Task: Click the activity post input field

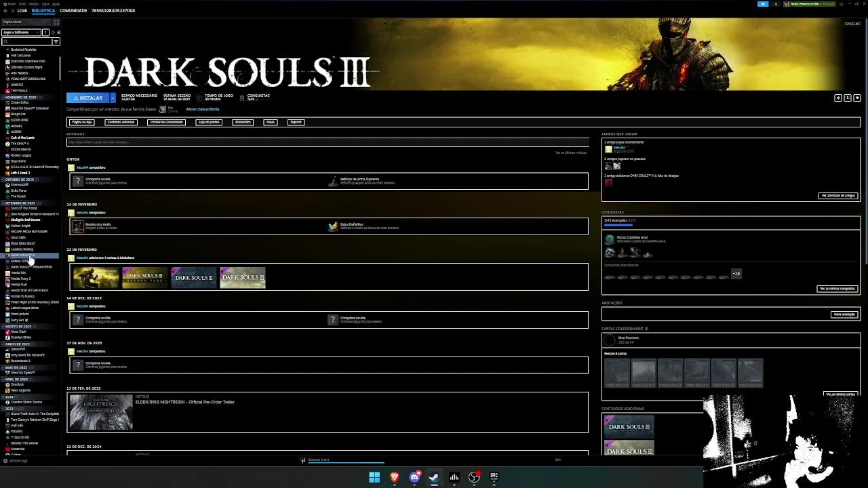Action: tap(328, 142)
